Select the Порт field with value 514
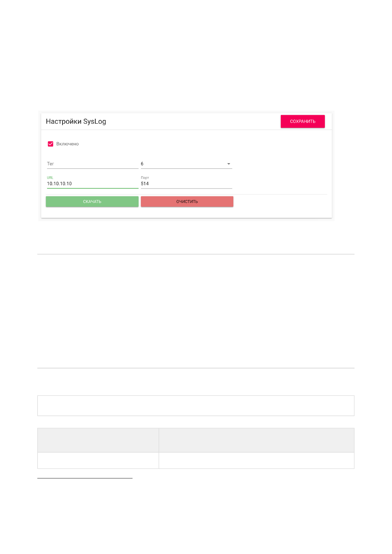Image resolution: width=392 pixels, height=554 pixels. coord(186,184)
